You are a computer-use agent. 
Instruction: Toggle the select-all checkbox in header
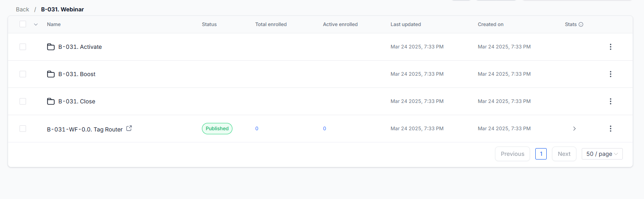click(x=23, y=24)
